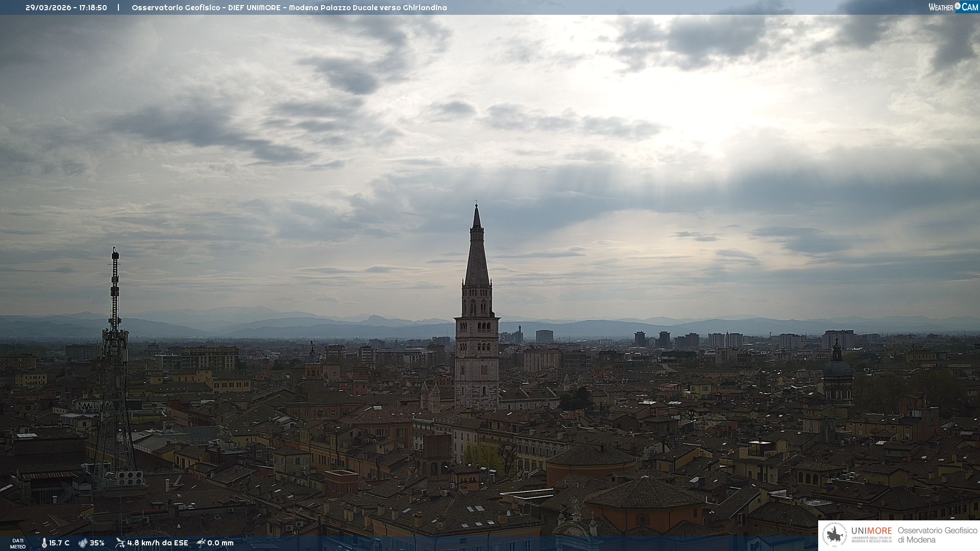Click the church dome at the right
This screenshot has height=551, width=980.
pos(837,367)
